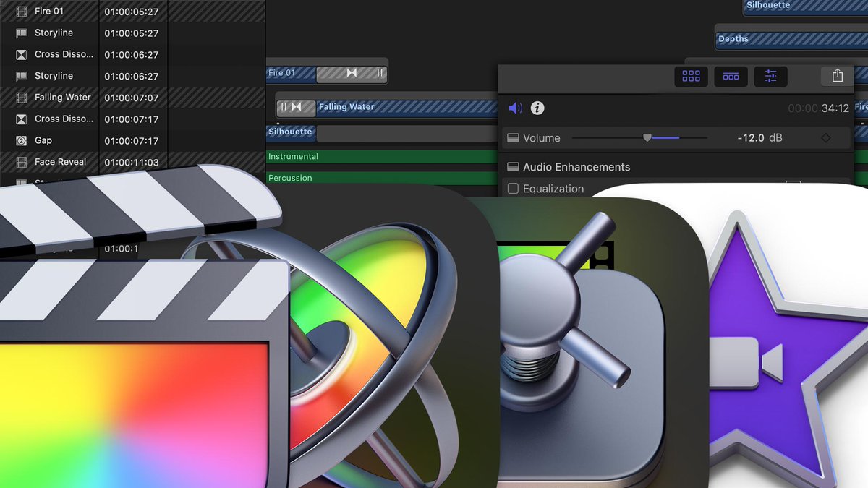The height and width of the screenshot is (488, 868).
Task: Click the Equalization label
Action: [553, 189]
